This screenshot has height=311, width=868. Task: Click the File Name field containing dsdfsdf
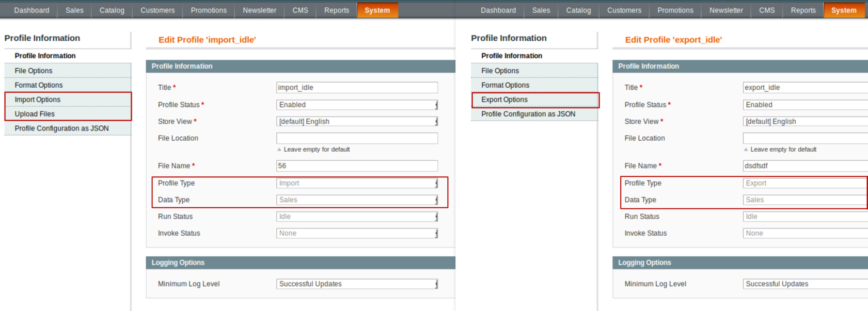805,166
